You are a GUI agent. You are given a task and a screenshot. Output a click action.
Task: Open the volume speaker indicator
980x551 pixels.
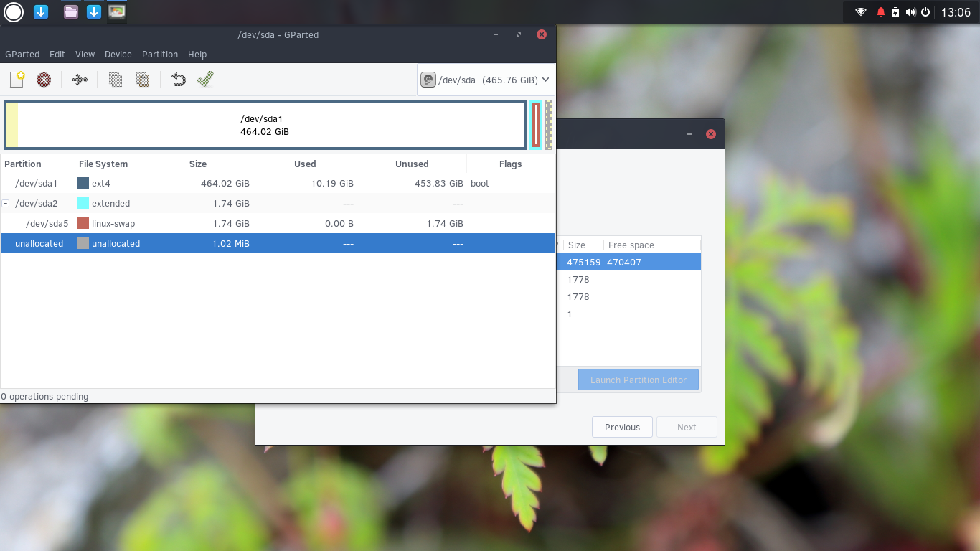click(910, 12)
